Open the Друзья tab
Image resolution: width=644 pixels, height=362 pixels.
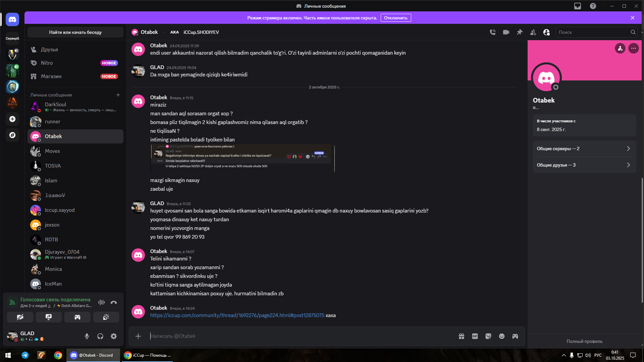49,50
